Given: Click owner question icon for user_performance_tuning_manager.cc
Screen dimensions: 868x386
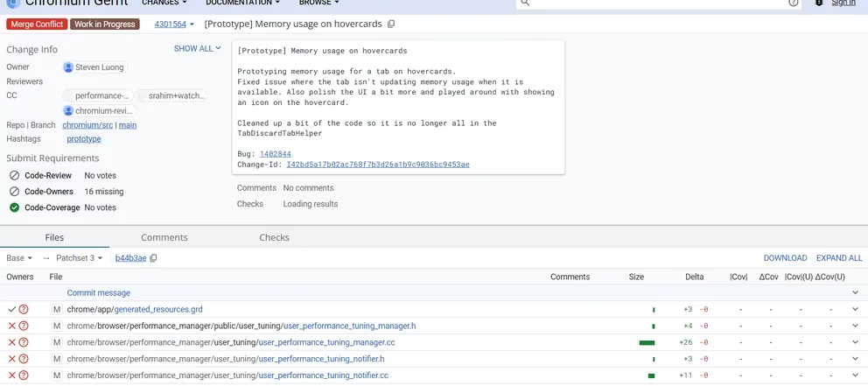Looking at the screenshot, I should (24, 343).
